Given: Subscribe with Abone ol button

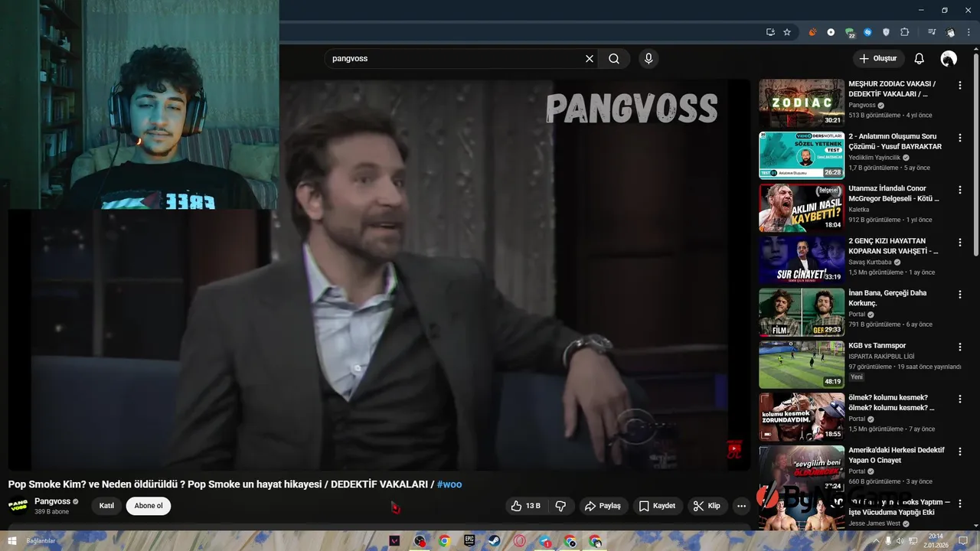Looking at the screenshot, I should (x=149, y=506).
